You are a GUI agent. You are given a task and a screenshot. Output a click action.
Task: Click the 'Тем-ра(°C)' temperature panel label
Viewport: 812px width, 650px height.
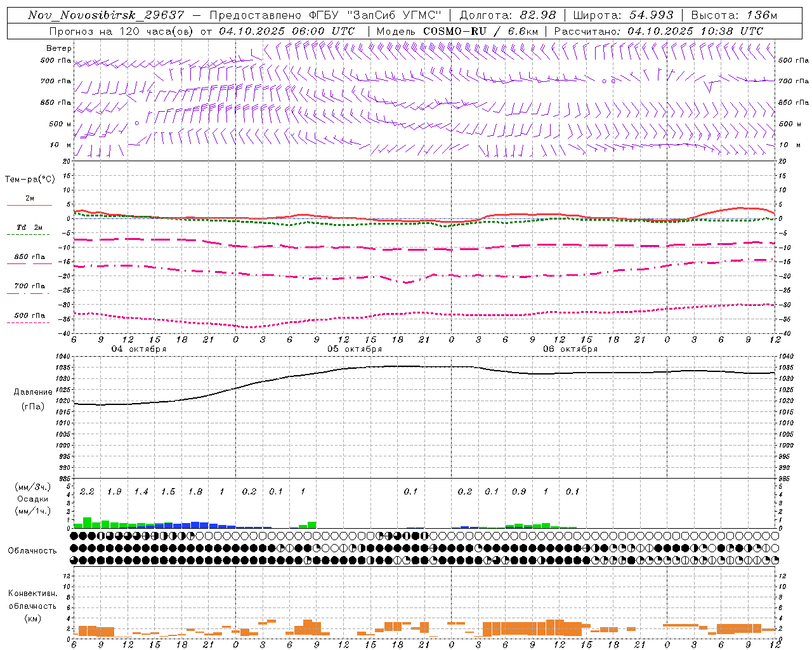pyautogui.click(x=30, y=180)
